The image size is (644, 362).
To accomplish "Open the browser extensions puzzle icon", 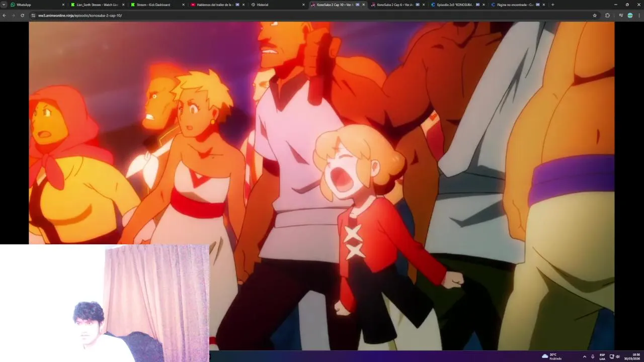I will (x=607, y=16).
